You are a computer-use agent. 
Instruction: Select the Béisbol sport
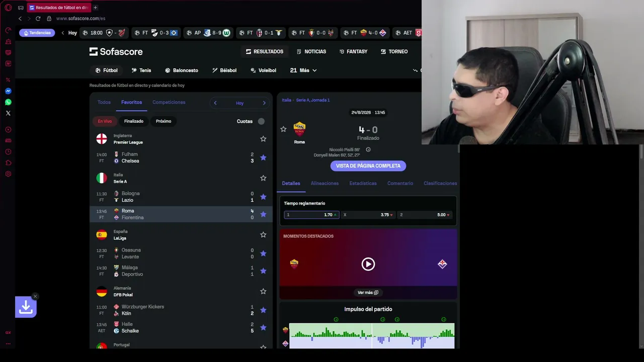pos(224,70)
